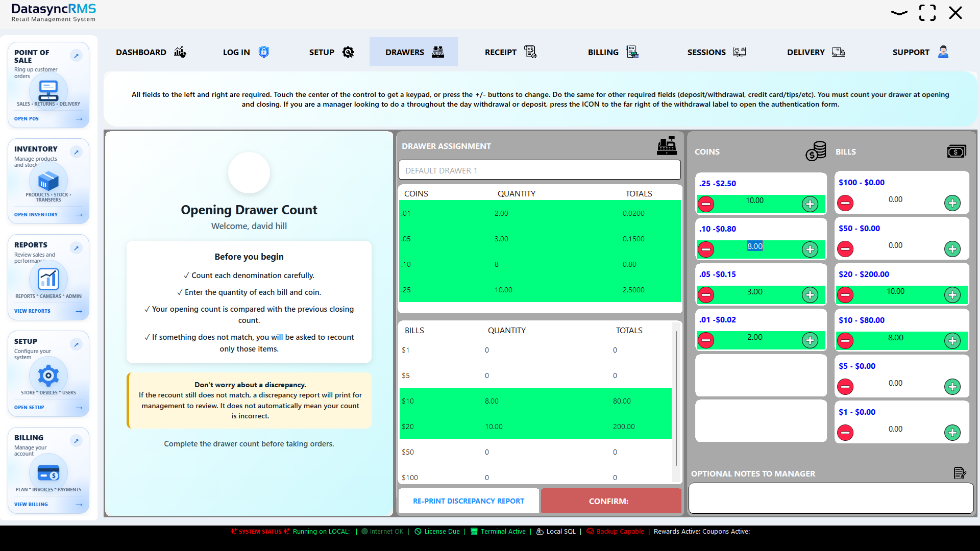Switch to the Log In tab
This screenshot has width=980, height=551.
pos(246,52)
